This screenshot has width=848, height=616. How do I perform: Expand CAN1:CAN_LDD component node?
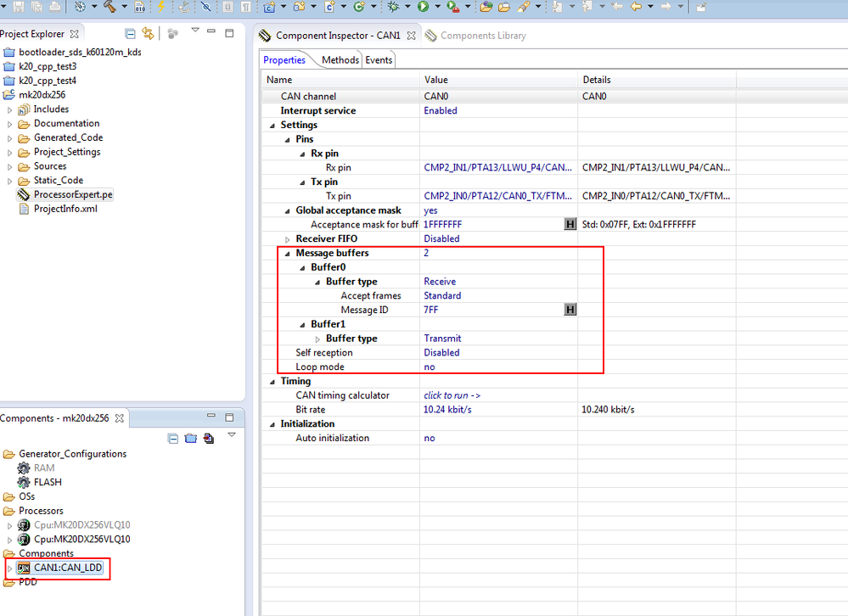point(9,568)
